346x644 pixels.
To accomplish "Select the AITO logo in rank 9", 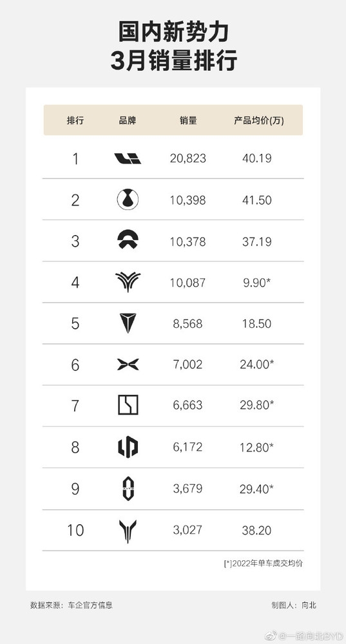I will point(128,488).
